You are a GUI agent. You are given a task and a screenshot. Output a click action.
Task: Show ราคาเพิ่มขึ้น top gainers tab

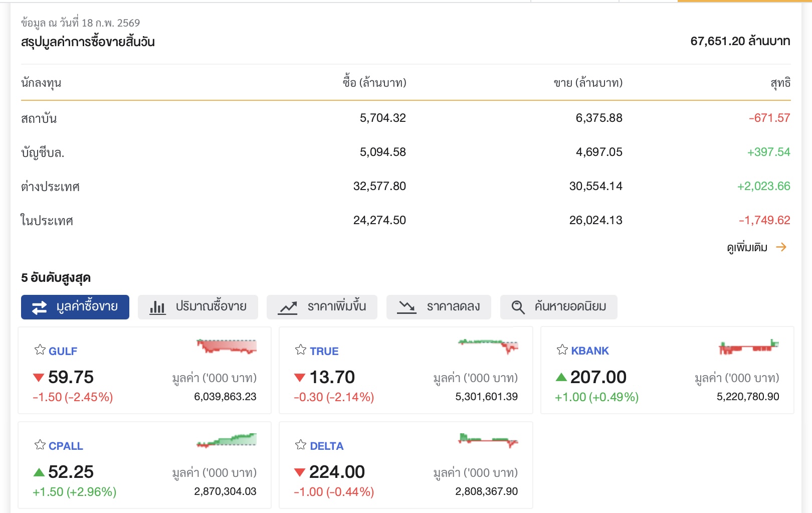coord(322,307)
